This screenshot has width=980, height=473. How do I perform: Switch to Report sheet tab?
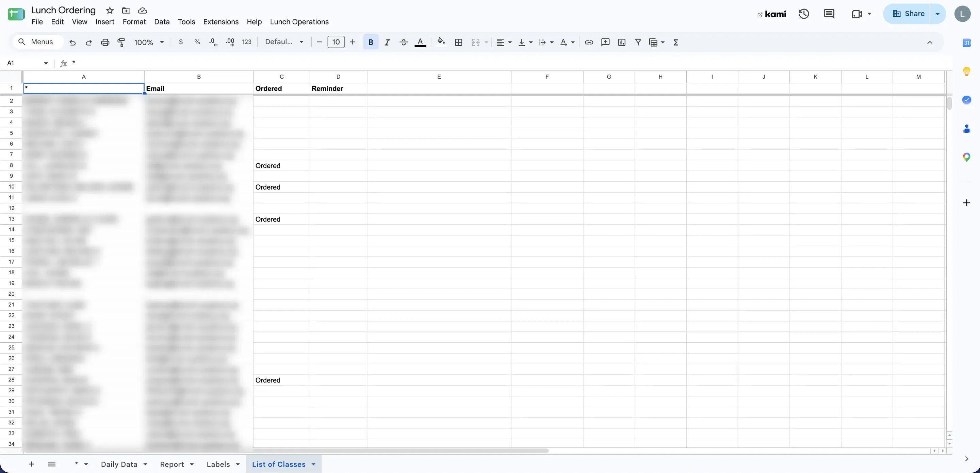[172, 464]
